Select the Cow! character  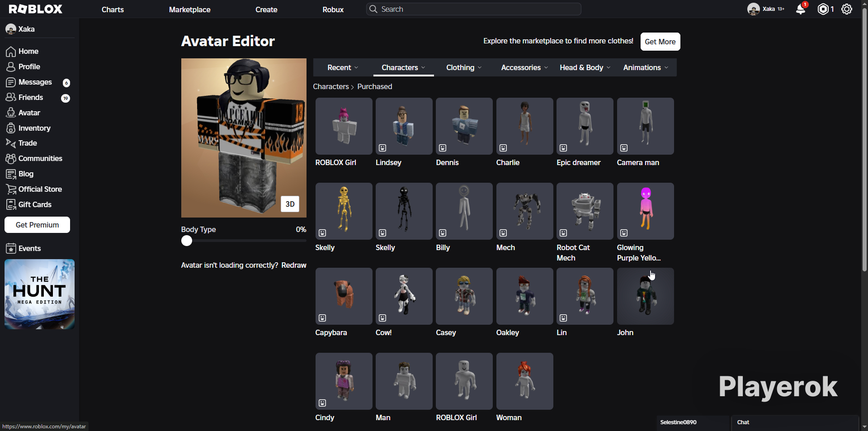(x=404, y=296)
